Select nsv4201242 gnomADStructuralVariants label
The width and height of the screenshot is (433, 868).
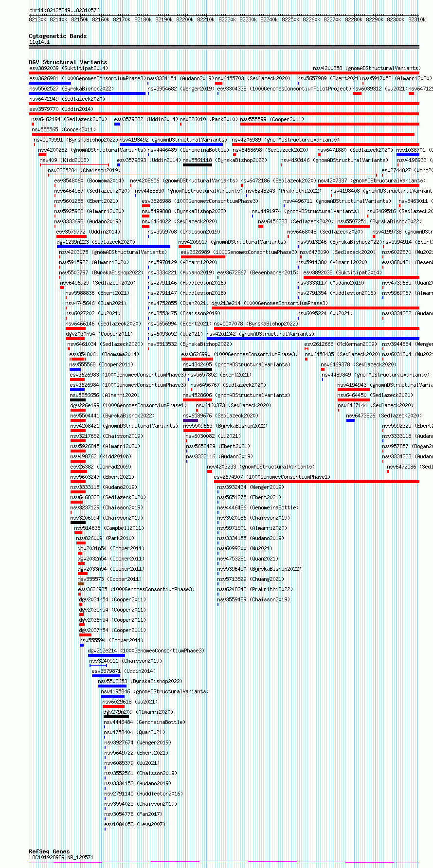260,334
